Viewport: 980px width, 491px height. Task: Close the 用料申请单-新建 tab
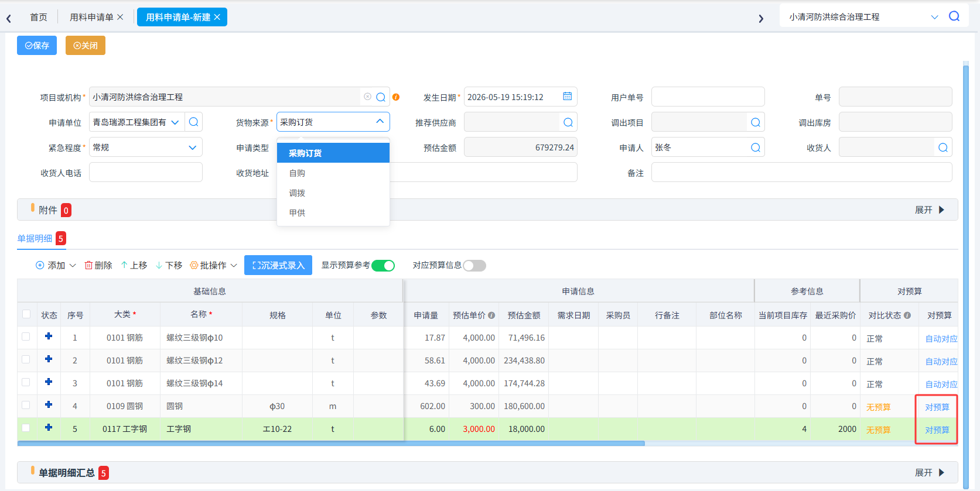click(217, 17)
